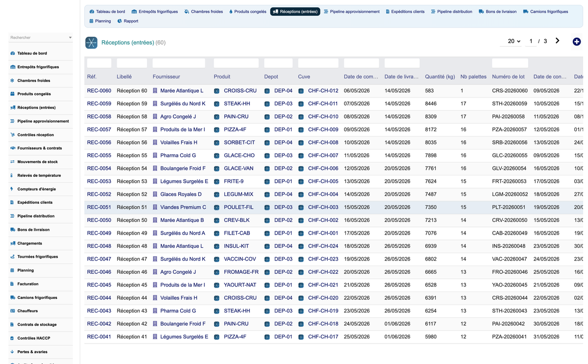The width and height of the screenshot is (588, 364).
Task: Click depot icon beside DEP-02 in REC-0058
Action: 267,117
